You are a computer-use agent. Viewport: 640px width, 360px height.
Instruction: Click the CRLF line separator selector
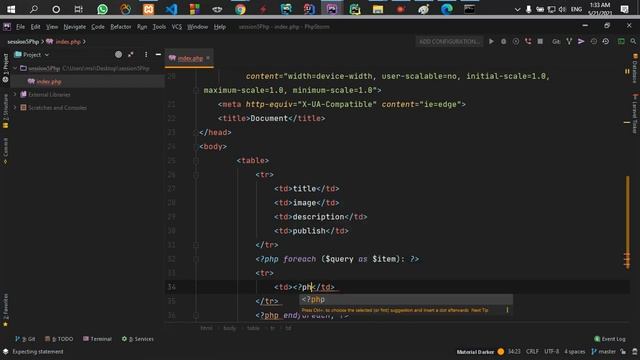(532, 351)
